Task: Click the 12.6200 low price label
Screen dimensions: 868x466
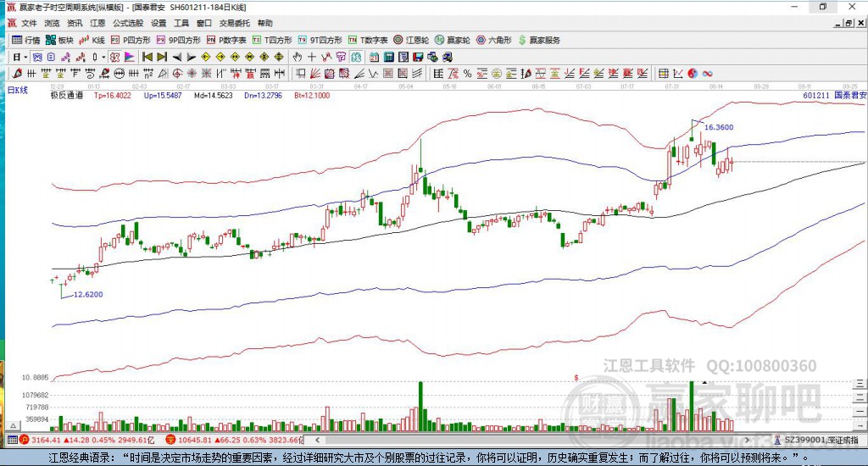Action: [x=88, y=295]
